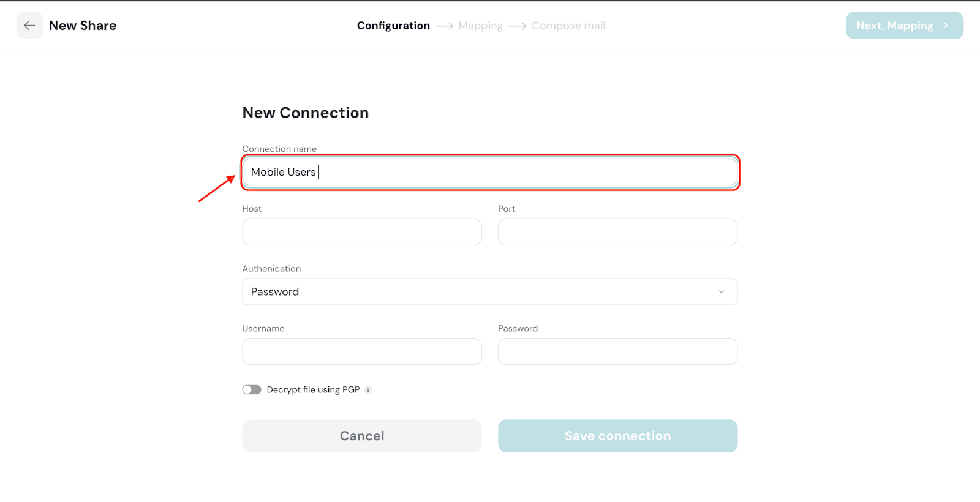Click into the Host input field
This screenshot has height=502, width=980.
click(x=361, y=232)
